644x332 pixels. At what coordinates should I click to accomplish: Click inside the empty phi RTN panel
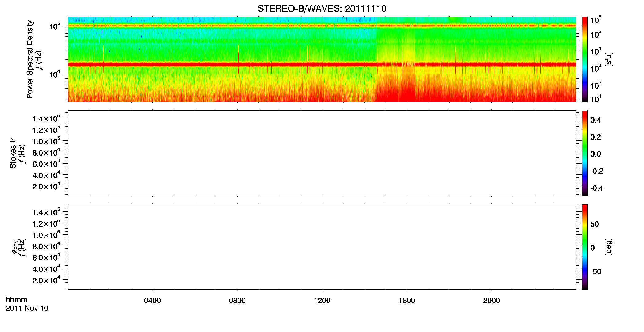point(322,247)
